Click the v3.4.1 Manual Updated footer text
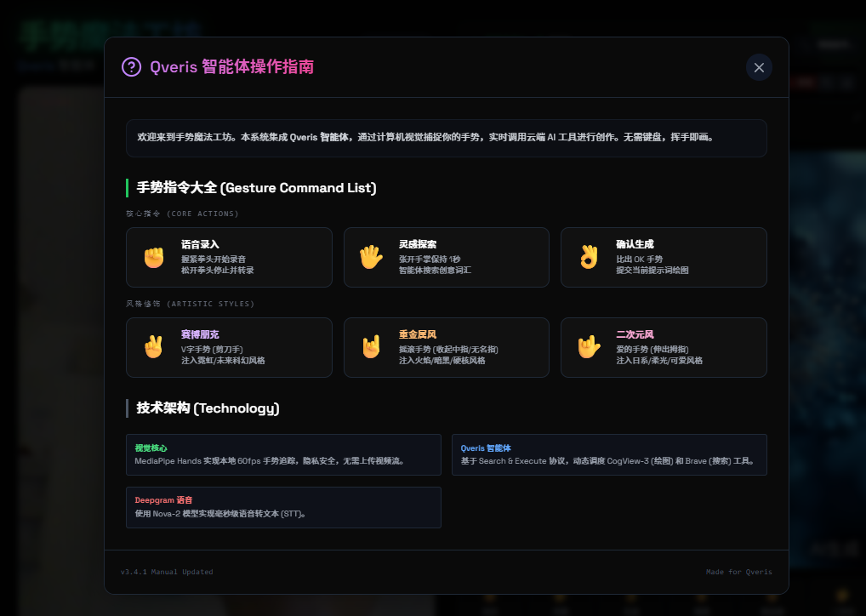Screen dimensions: 866x616 [167, 572]
